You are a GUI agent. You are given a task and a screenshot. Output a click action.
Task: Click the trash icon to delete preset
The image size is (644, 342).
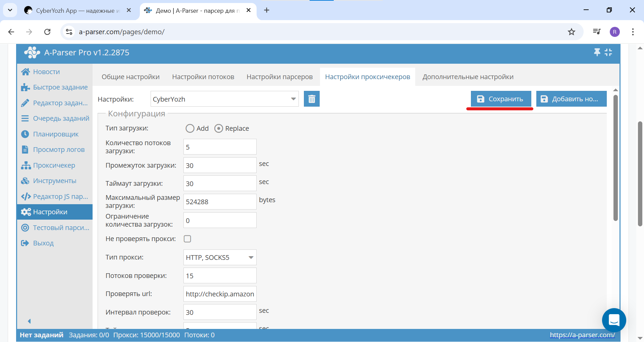[x=312, y=99]
